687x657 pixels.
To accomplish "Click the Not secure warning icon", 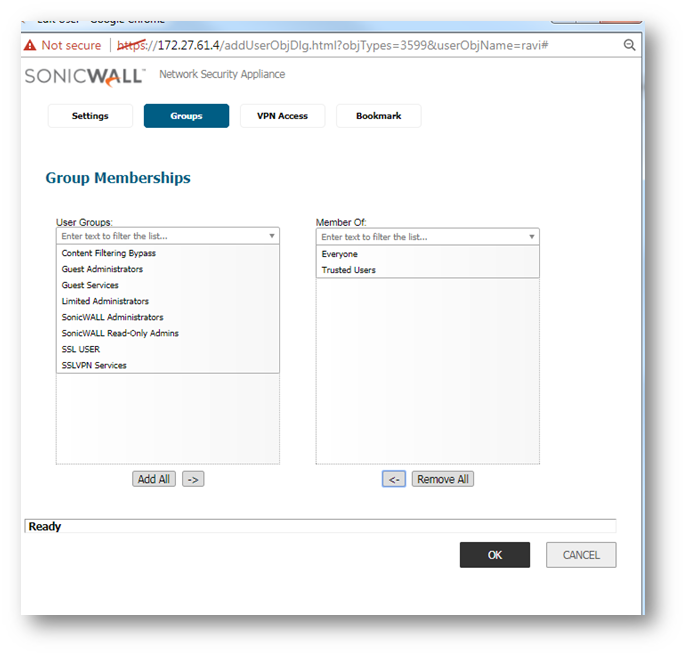I will coord(30,45).
